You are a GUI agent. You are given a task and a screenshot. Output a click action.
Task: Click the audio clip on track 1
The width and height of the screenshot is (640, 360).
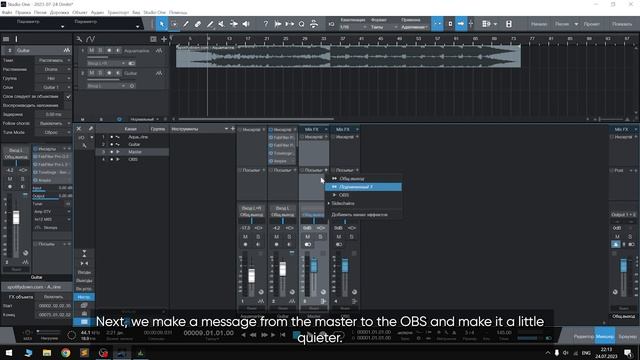click(x=348, y=56)
